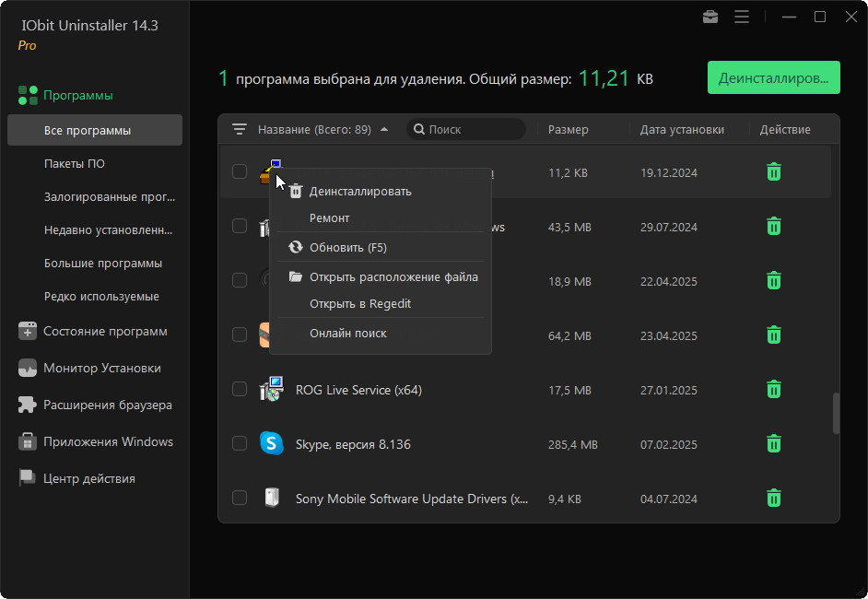868x599 pixels.
Task: Choose Деинсталлировать from the context menu
Action: 381,192
